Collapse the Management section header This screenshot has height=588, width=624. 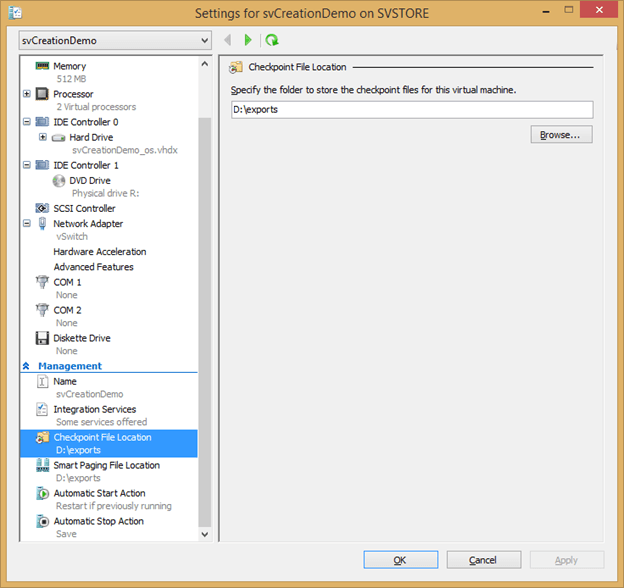27,366
